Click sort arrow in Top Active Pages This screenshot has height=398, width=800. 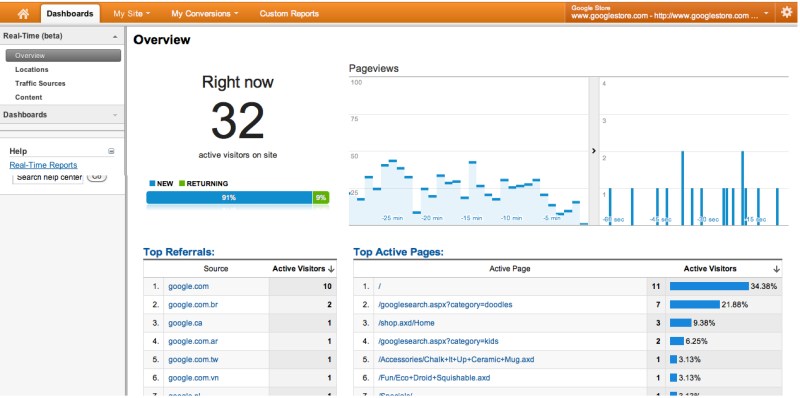click(x=776, y=269)
